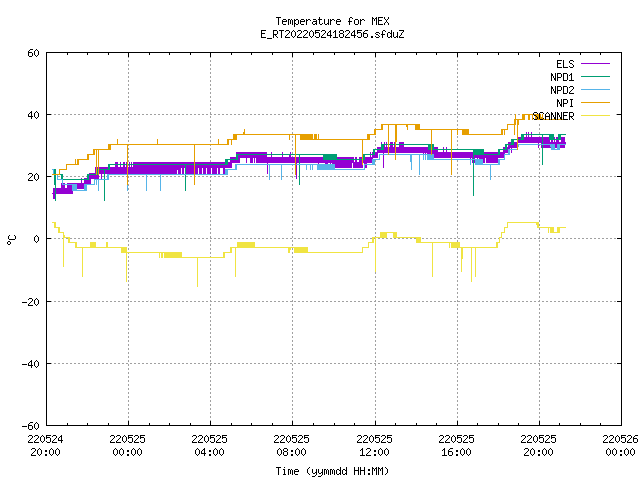This screenshot has width=640, height=480.
Task: Click the y-axis tick label 20
Action: click(33, 177)
